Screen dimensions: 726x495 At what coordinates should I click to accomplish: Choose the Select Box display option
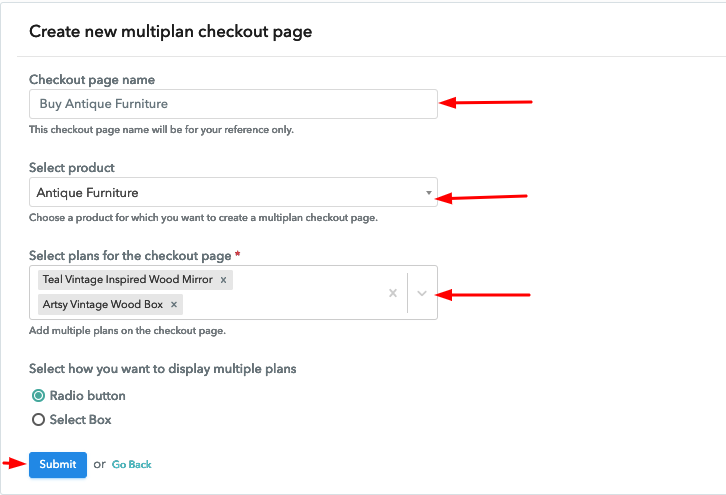tap(39, 420)
